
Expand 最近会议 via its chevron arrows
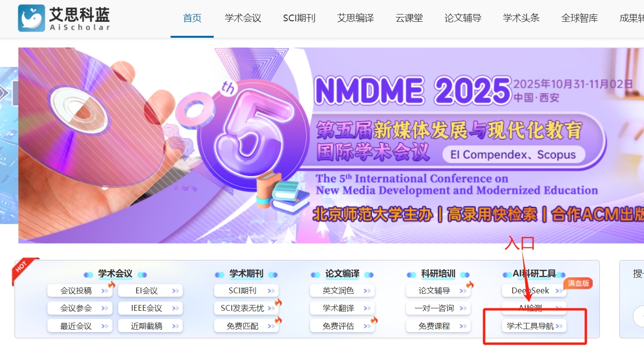click(x=105, y=326)
